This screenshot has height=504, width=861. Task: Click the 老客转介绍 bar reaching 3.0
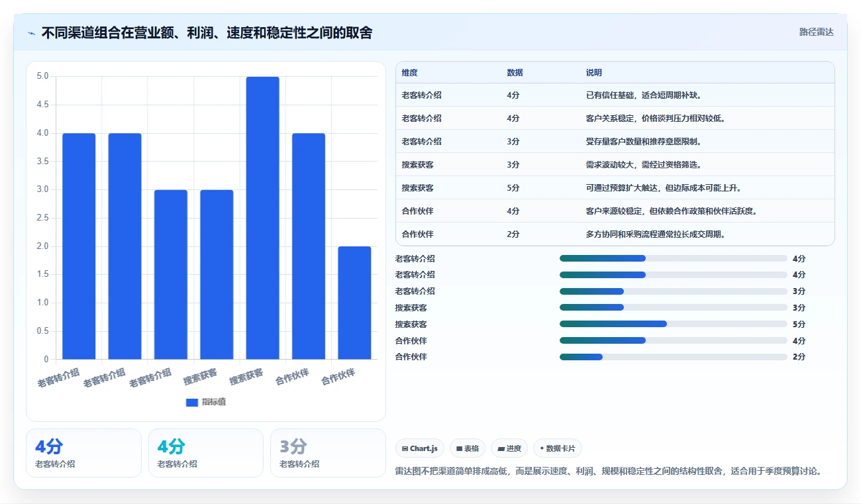[x=171, y=275]
